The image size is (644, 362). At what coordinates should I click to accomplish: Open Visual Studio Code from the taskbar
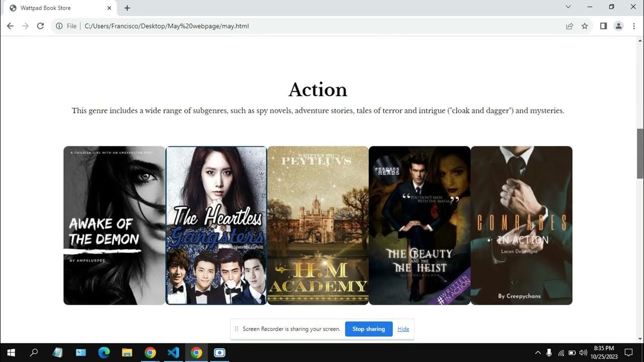pos(173,352)
